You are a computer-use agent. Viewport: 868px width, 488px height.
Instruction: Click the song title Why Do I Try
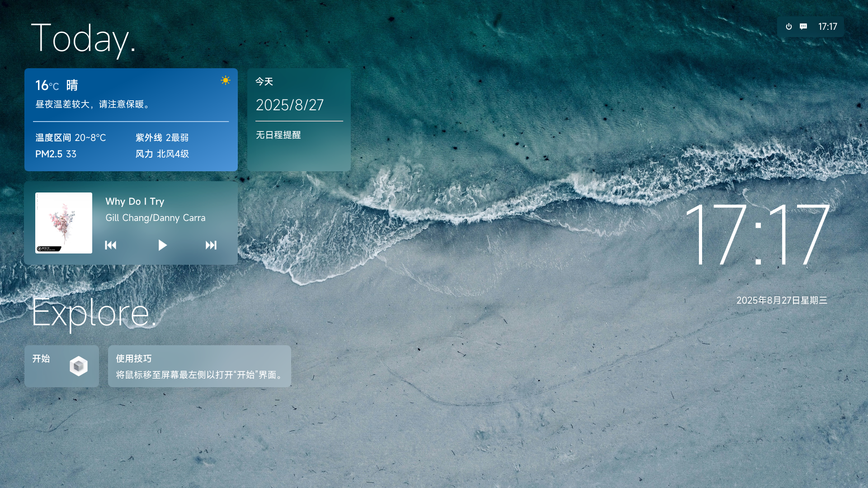click(x=135, y=202)
